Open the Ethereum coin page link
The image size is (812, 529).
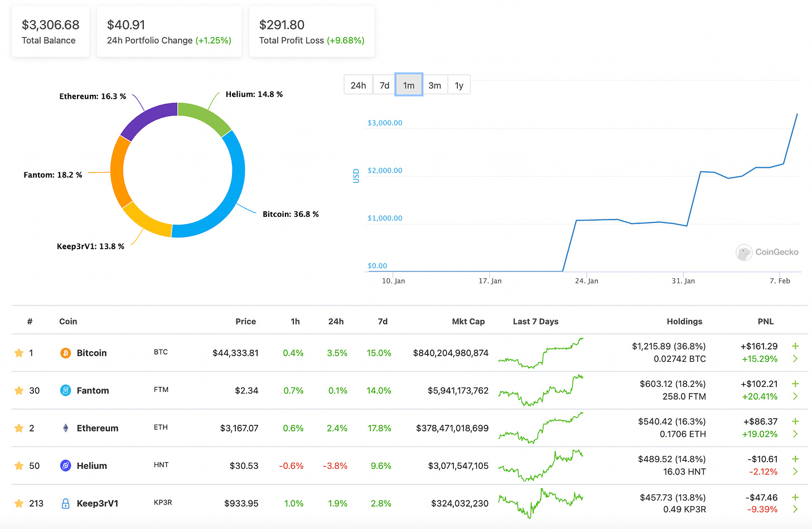tap(98, 428)
